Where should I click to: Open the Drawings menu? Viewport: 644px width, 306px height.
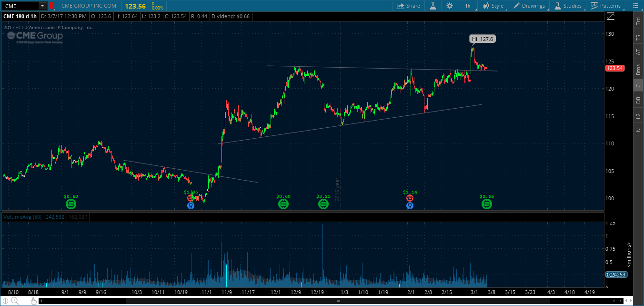[529, 6]
